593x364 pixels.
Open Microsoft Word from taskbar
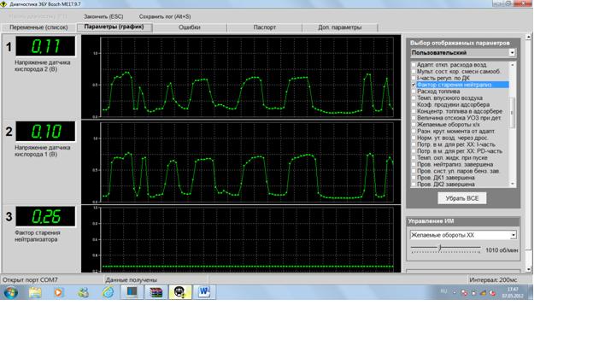pos(205,291)
